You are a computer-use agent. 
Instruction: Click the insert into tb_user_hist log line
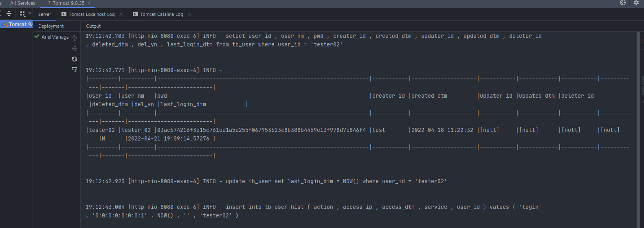pyautogui.click(x=314, y=211)
